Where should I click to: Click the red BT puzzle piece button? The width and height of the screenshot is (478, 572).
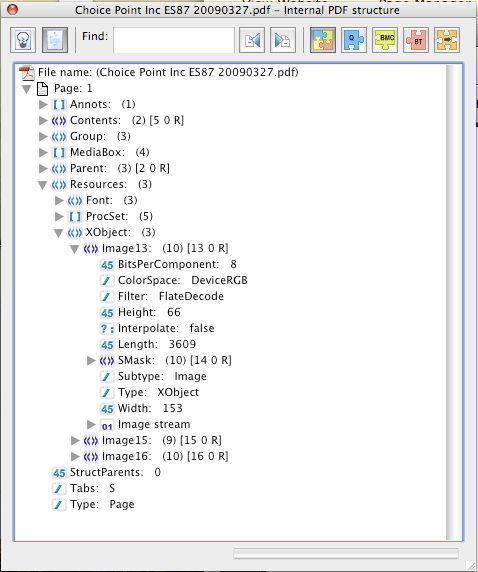416,39
